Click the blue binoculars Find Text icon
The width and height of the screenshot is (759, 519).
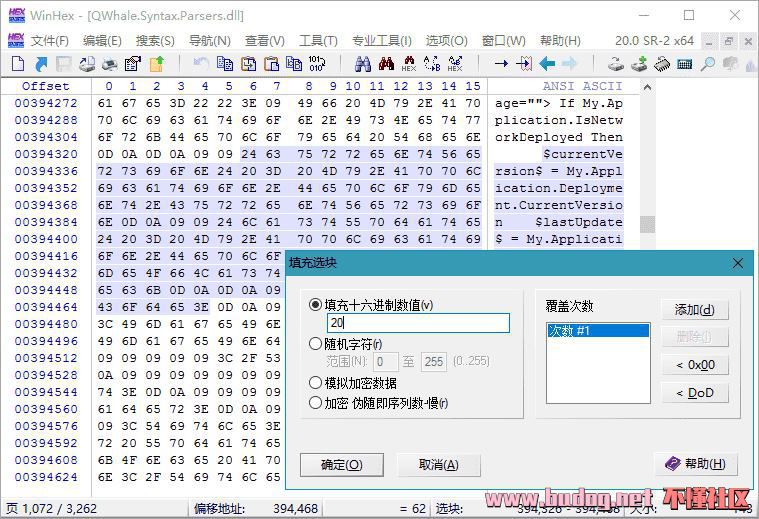(x=363, y=63)
